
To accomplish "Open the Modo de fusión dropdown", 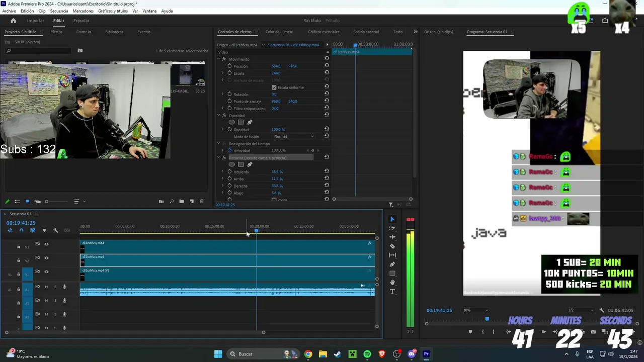I will tap(294, 136).
